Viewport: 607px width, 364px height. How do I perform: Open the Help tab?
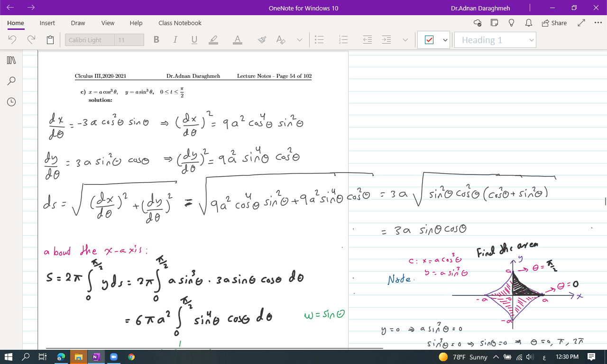(x=136, y=23)
